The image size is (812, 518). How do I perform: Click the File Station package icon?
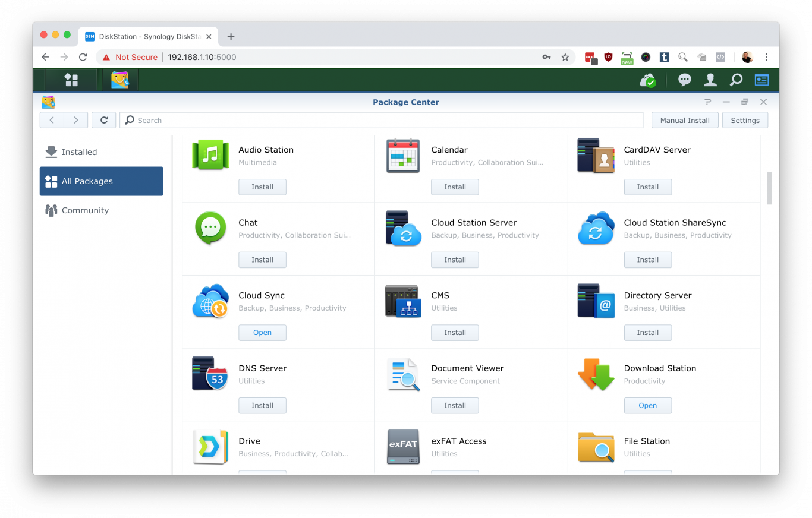point(596,447)
